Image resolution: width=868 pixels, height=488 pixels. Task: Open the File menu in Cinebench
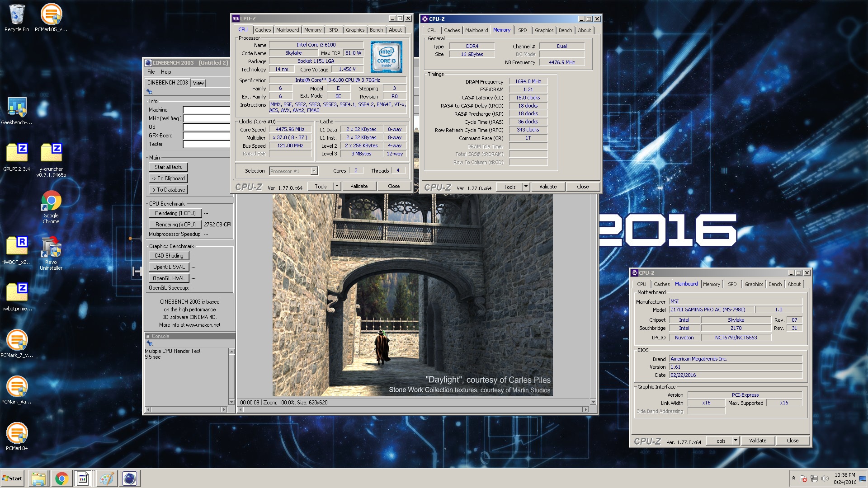151,72
